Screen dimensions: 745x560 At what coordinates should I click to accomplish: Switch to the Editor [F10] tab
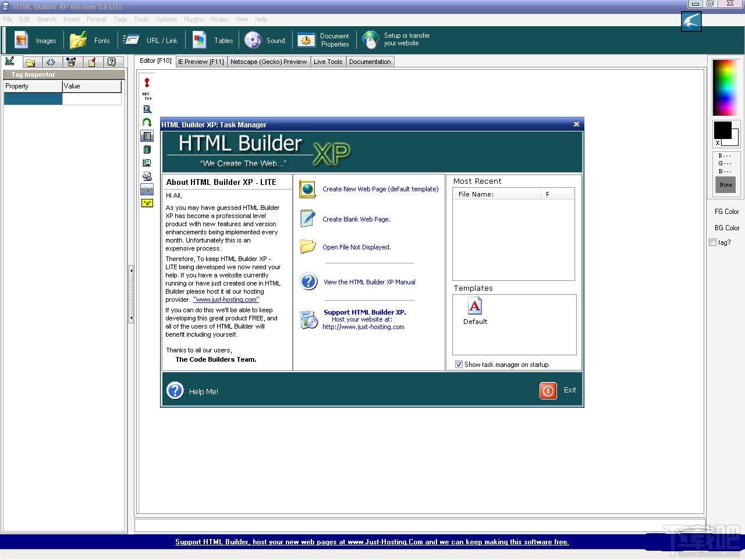tap(155, 60)
